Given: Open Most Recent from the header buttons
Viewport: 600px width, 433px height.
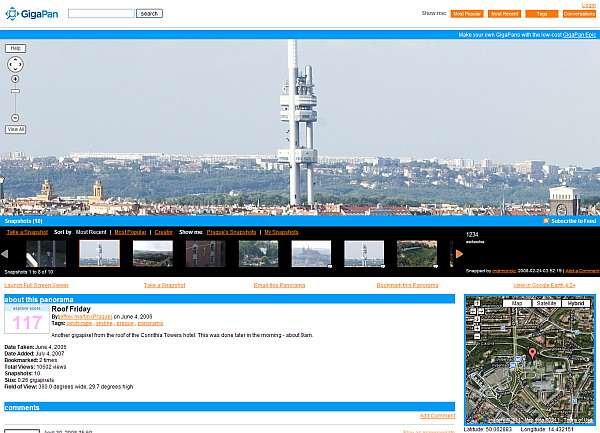Looking at the screenshot, I should tap(504, 14).
